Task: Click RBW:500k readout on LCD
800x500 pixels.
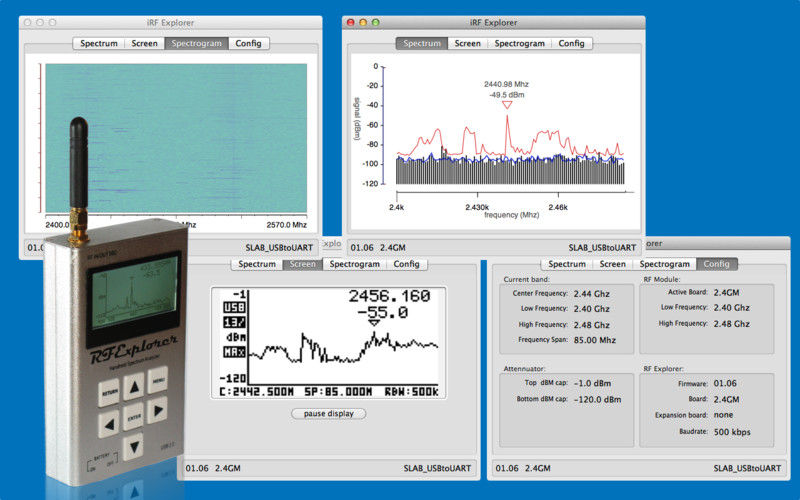Action: (411, 392)
